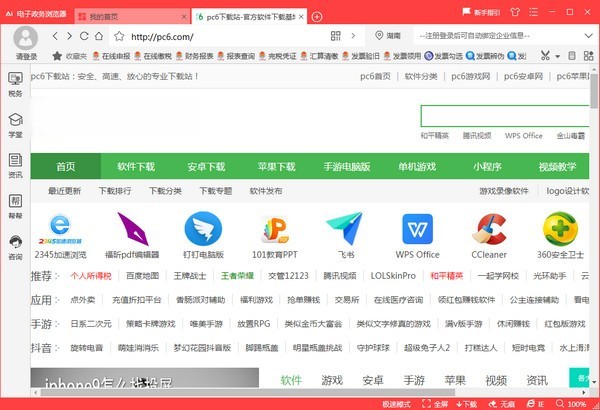Close the pc6下载站 tab
600x410 pixels.
point(301,17)
